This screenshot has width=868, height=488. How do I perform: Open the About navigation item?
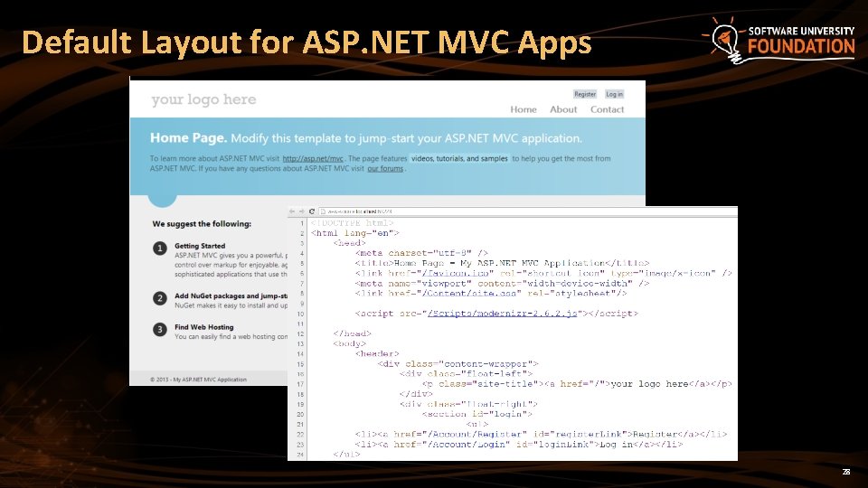pyautogui.click(x=563, y=109)
